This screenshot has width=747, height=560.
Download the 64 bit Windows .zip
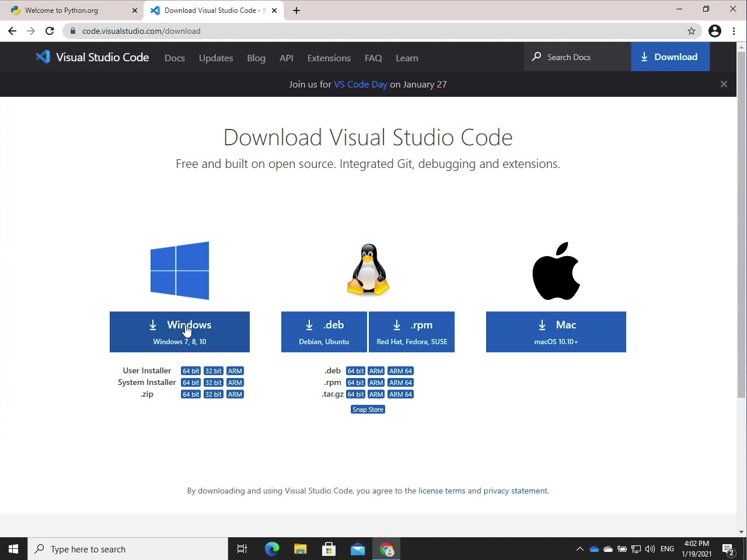tap(191, 394)
